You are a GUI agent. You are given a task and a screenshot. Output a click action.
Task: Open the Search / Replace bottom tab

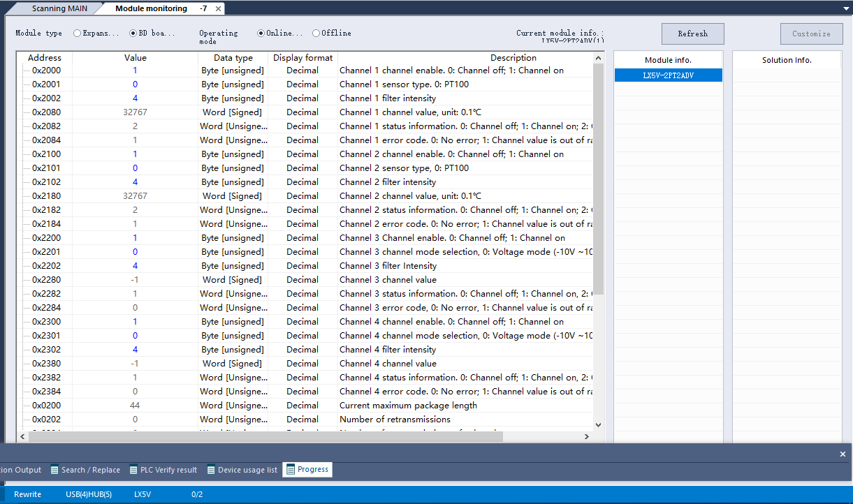(86, 470)
